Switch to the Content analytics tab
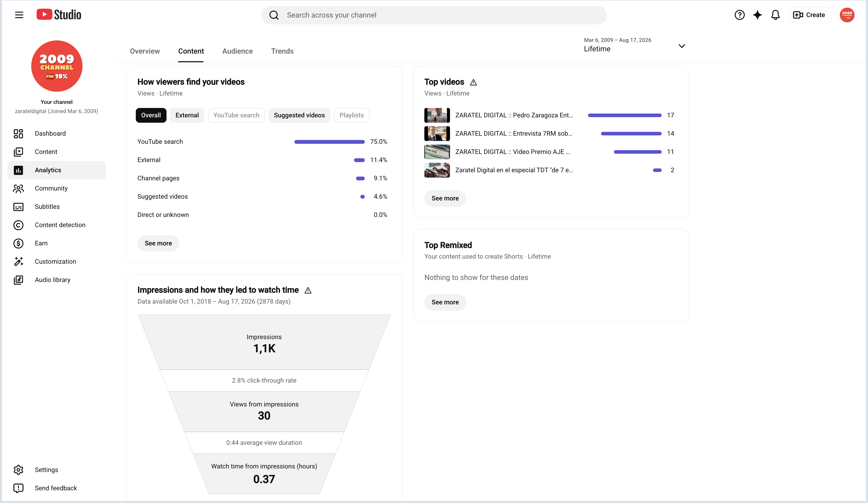This screenshot has height=503, width=868. pos(191,51)
